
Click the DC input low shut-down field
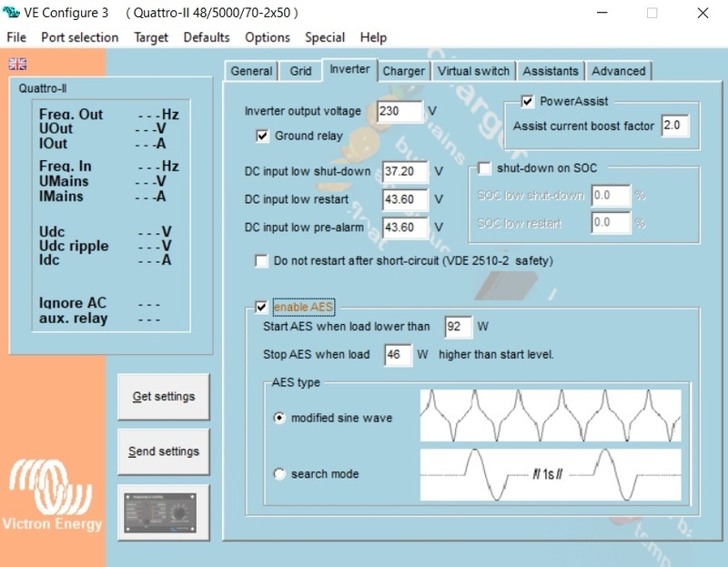tap(405, 172)
